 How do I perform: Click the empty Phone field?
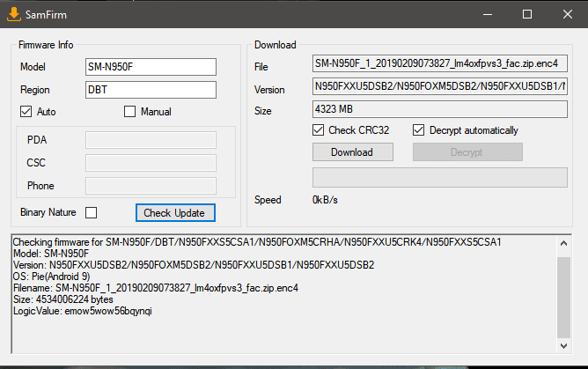point(151,186)
